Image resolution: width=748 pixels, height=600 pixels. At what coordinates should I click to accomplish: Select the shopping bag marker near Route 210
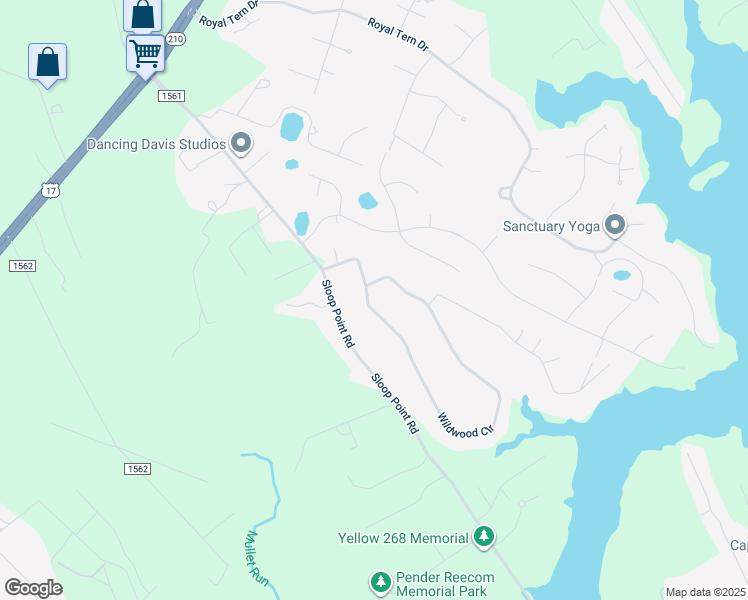tap(142, 15)
